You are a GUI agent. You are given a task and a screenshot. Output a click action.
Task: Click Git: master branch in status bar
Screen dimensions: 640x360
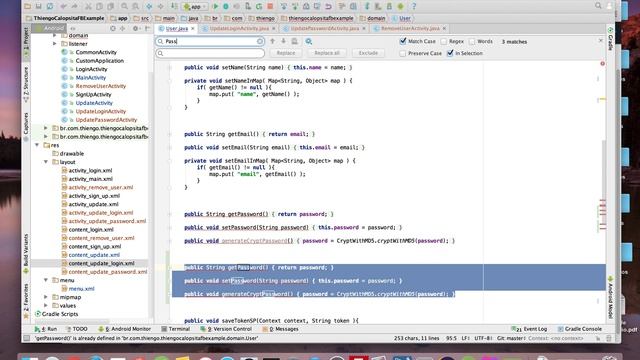511,338
